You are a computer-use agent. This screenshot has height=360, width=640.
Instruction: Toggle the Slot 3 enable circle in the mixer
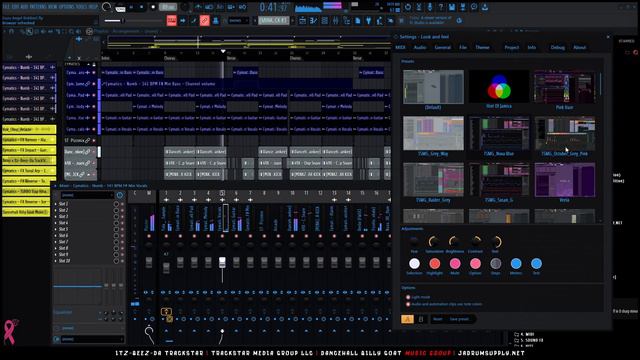pyautogui.click(x=116, y=217)
